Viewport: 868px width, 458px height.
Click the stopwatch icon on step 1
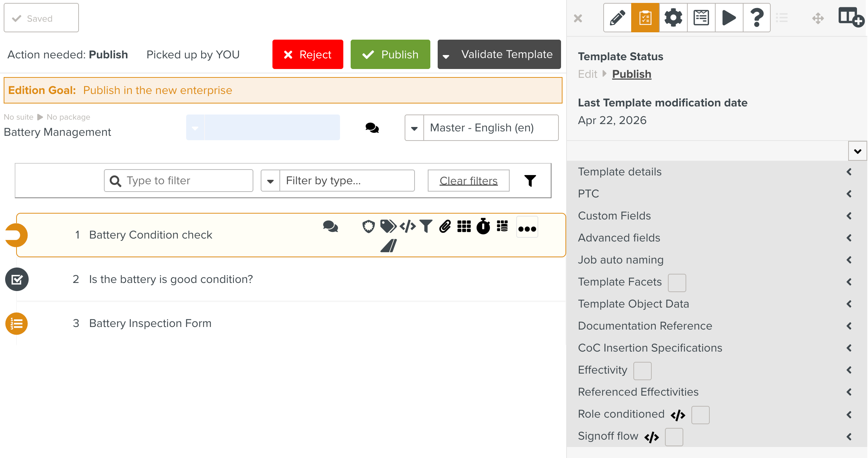(x=483, y=226)
